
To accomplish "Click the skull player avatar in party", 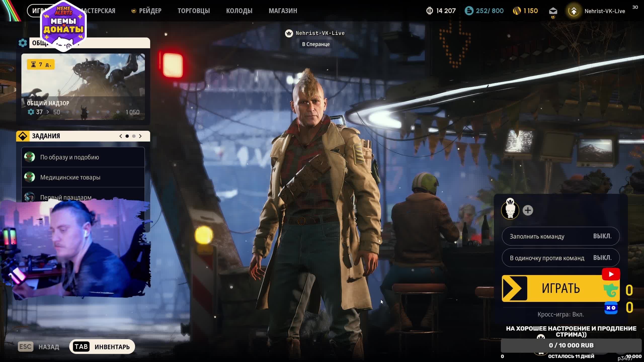I will point(510,211).
